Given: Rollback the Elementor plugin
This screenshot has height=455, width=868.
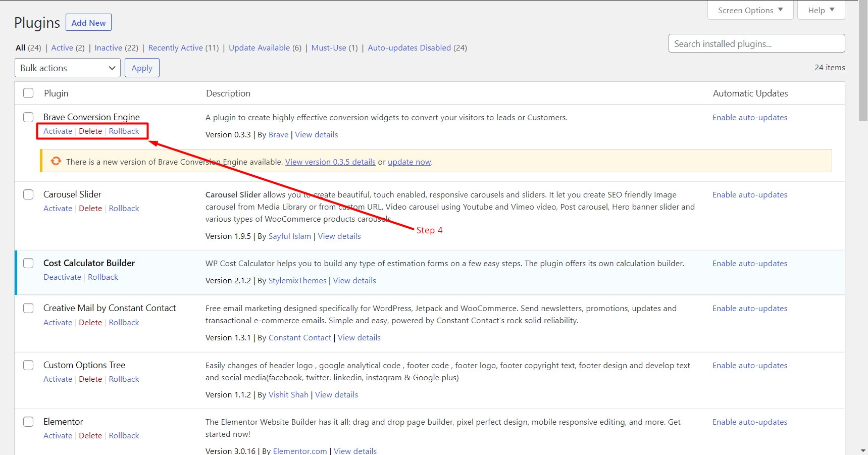Looking at the screenshot, I should [124, 435].
